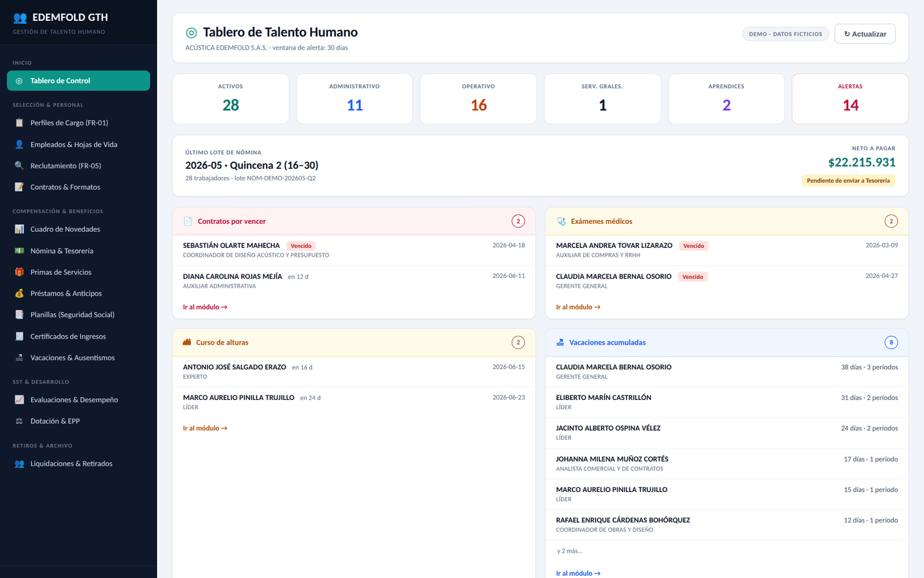Select ELIBERTO MARÍN CASTRILLÓN vacation row
Screen dimensions: 924x578
727,402
